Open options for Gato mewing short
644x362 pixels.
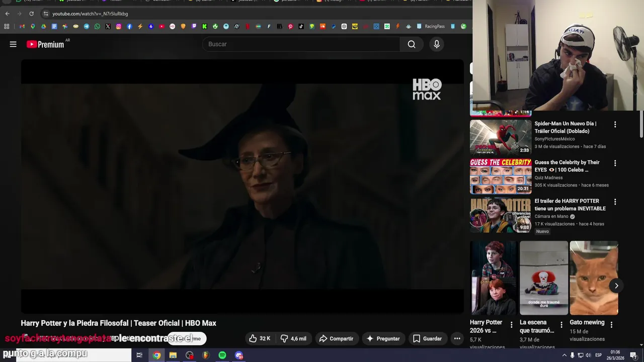(611, 325)
